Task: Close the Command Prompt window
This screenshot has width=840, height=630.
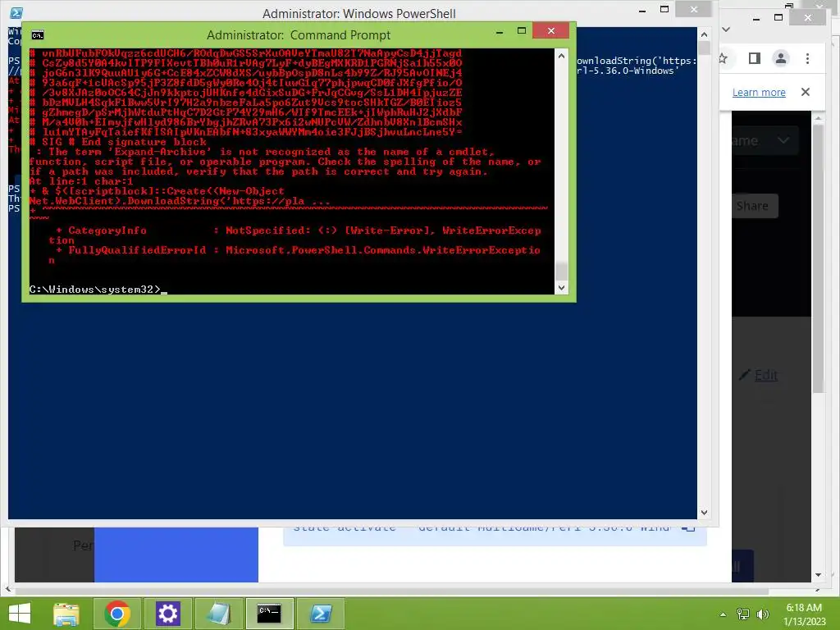Action: click(x=550, y=31)
